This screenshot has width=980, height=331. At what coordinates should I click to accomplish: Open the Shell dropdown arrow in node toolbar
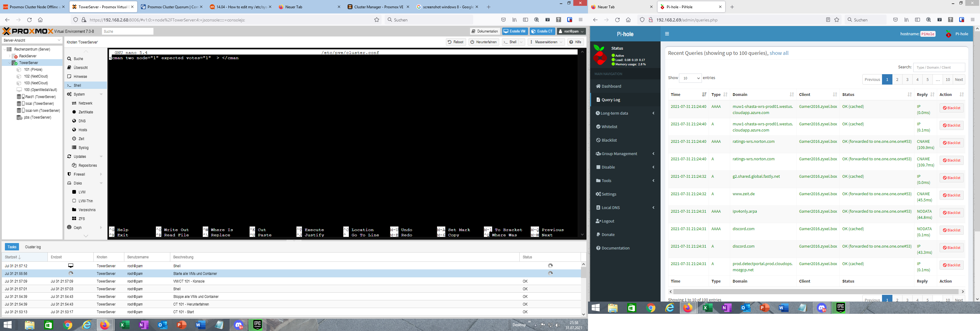(x=522, y=42)
